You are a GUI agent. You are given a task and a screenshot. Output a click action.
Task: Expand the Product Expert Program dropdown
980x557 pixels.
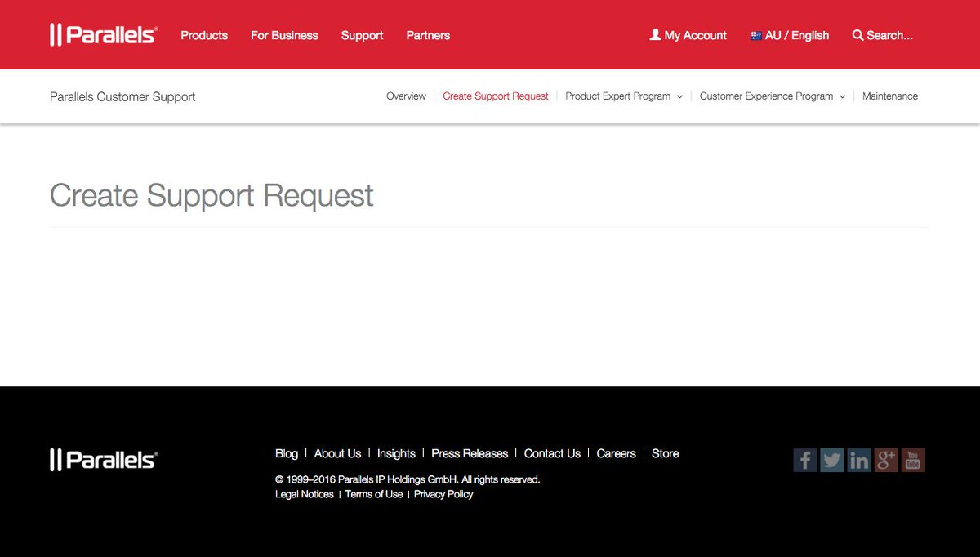tap(679, 96)
